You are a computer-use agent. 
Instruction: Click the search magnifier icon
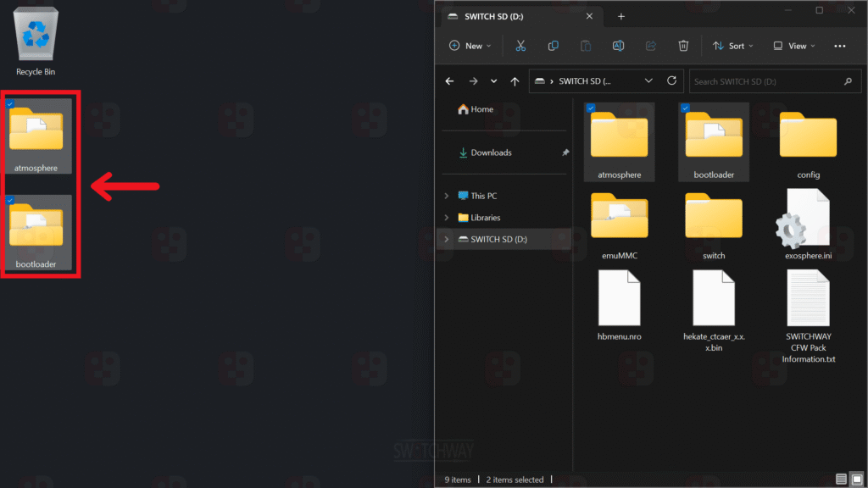tap(848, 81)
